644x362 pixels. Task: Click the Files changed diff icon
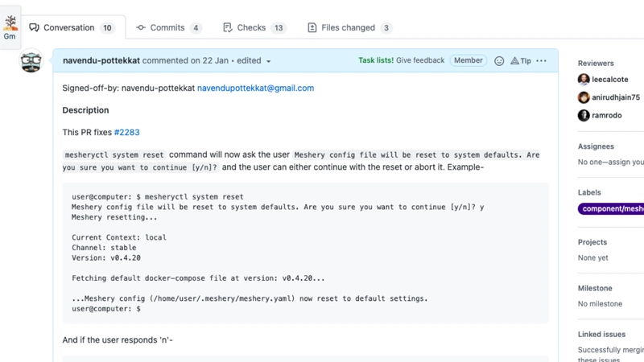pyautogui.click(x=312, y=27)
